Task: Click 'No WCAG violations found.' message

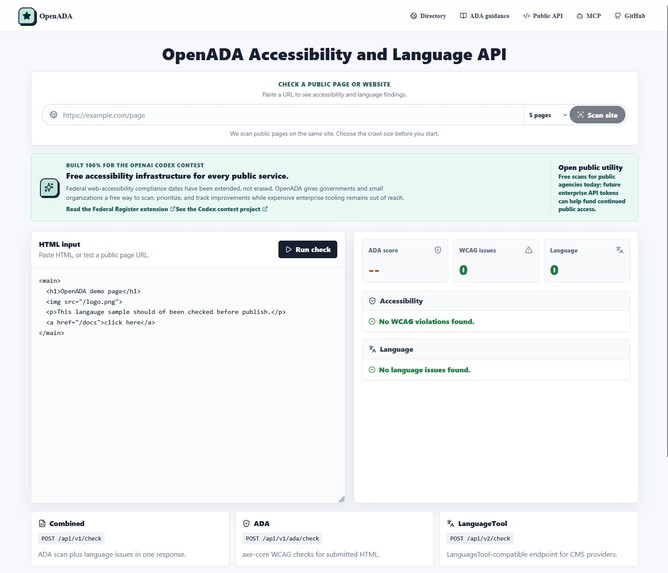Action: tap(426, 322)
